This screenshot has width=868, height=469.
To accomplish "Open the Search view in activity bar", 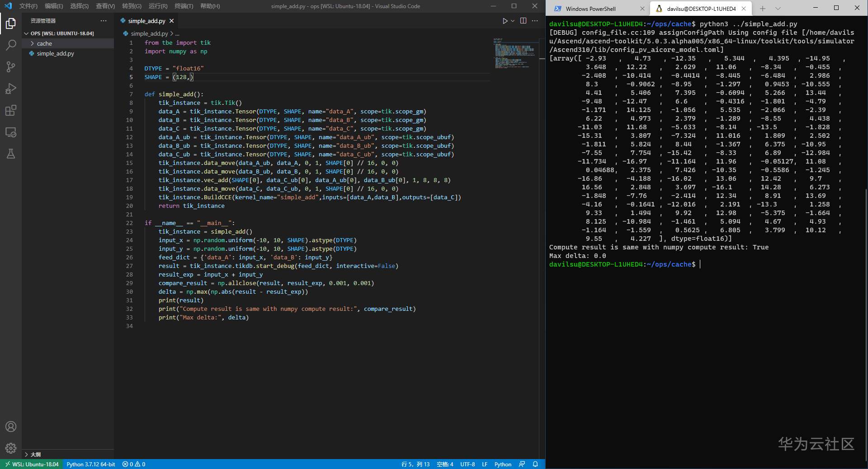I will [11, 45].
